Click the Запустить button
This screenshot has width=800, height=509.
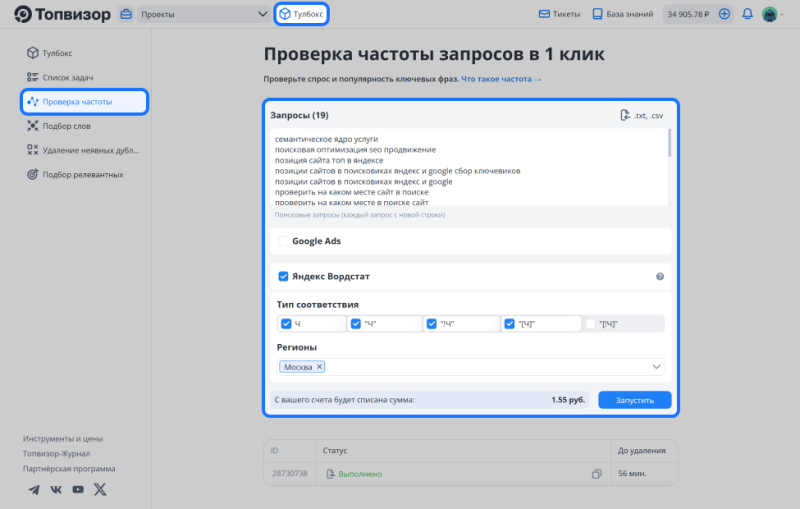pos(634,400)
